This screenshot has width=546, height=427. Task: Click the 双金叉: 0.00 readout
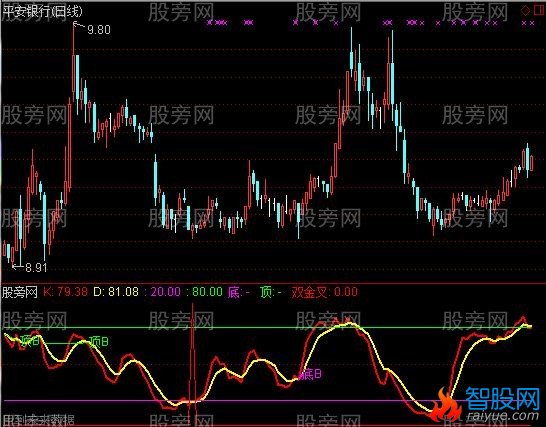pyautogui.click(x=325, y=292)
